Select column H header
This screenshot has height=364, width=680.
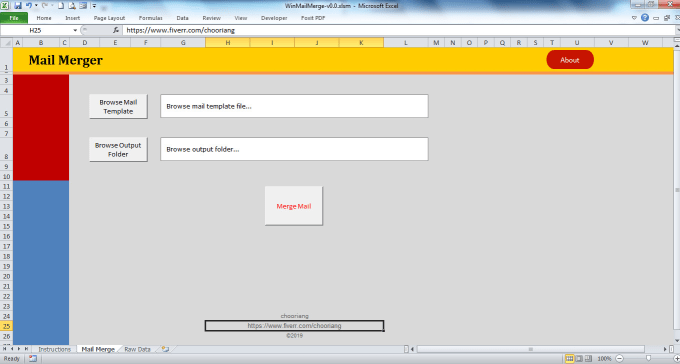pyautogui.click(x=228, y=43)
